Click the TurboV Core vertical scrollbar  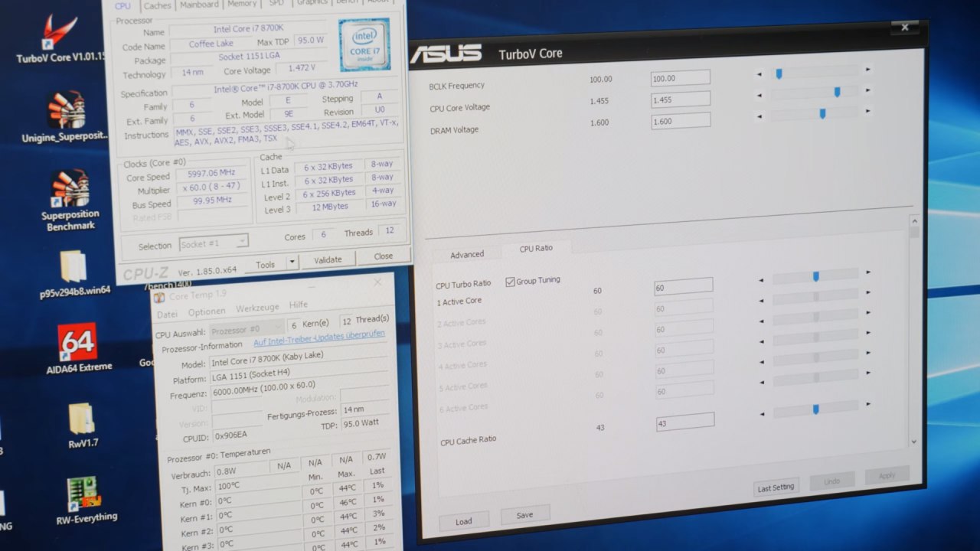point(913,330)
